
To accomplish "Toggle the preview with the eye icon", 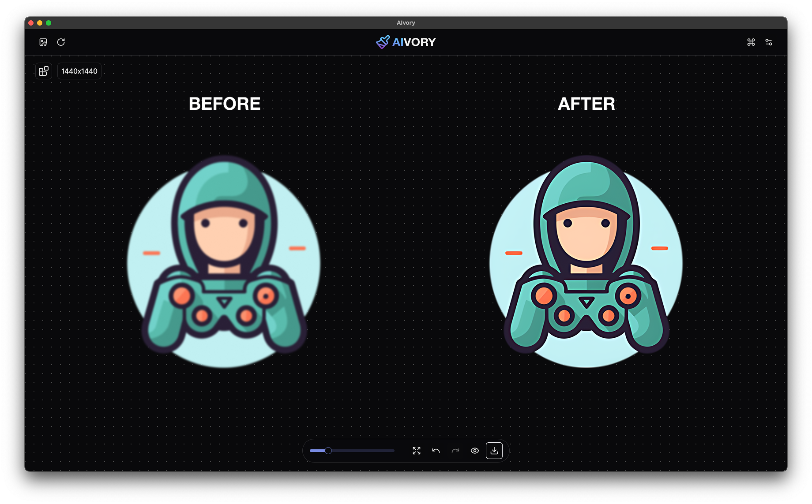I will (x=475, y=451).
